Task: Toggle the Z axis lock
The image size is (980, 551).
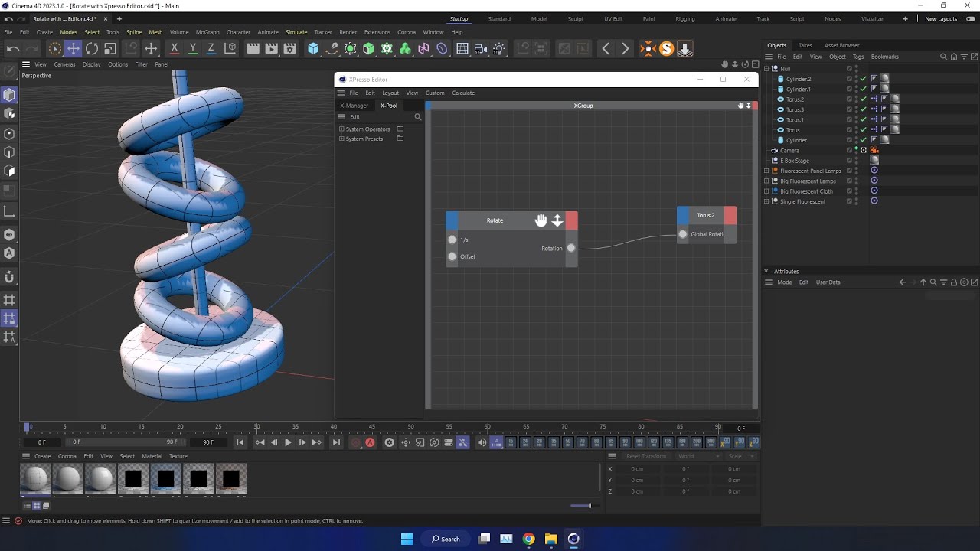Action: [x=211, y=49]
